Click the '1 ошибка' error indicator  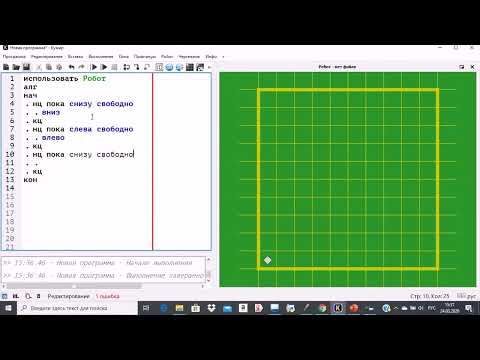pos(107,296)
